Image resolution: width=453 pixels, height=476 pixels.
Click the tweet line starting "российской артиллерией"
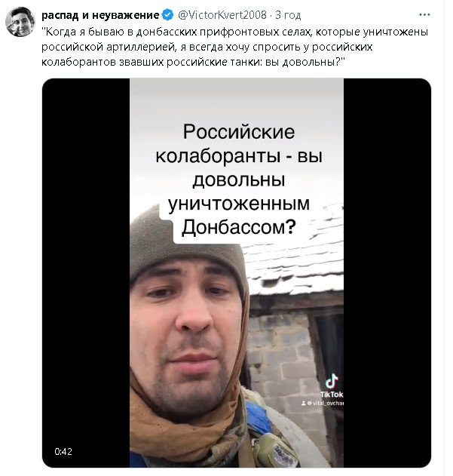click(207, 47)
